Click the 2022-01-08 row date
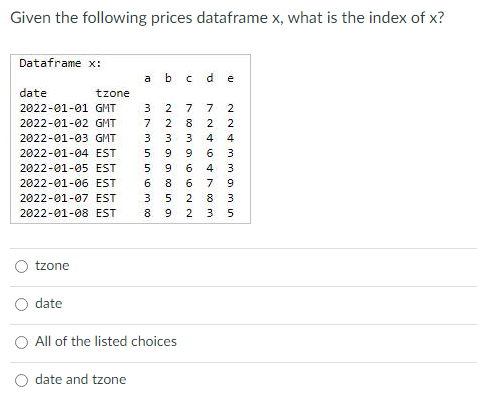477x398 pixels. pyautogui.click(x=54, y=213)
